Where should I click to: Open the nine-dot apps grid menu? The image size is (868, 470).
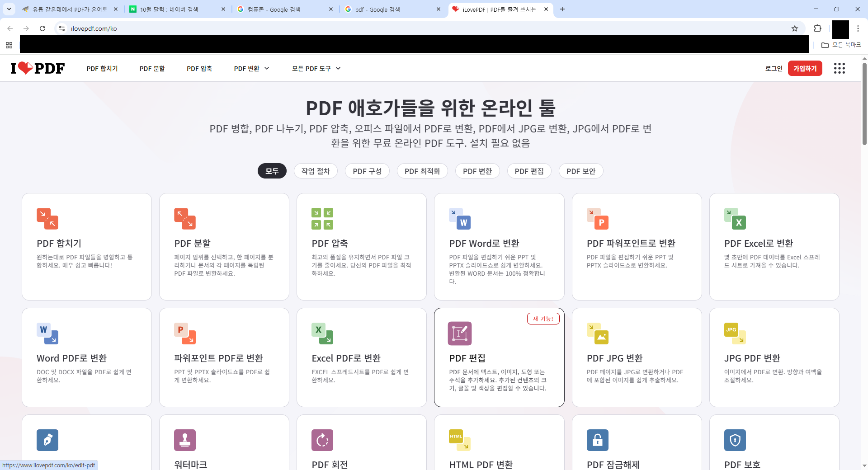(839, 68)
